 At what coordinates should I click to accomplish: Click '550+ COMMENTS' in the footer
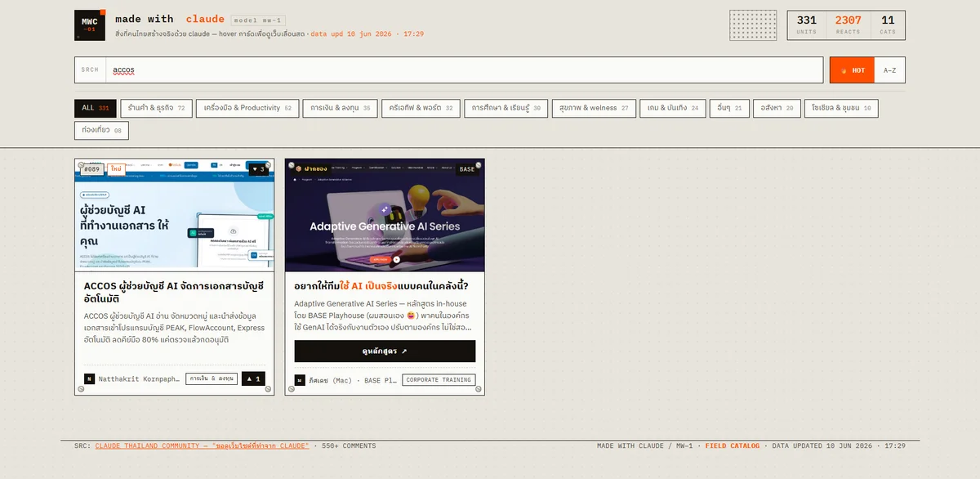click(x=350, y=446)
